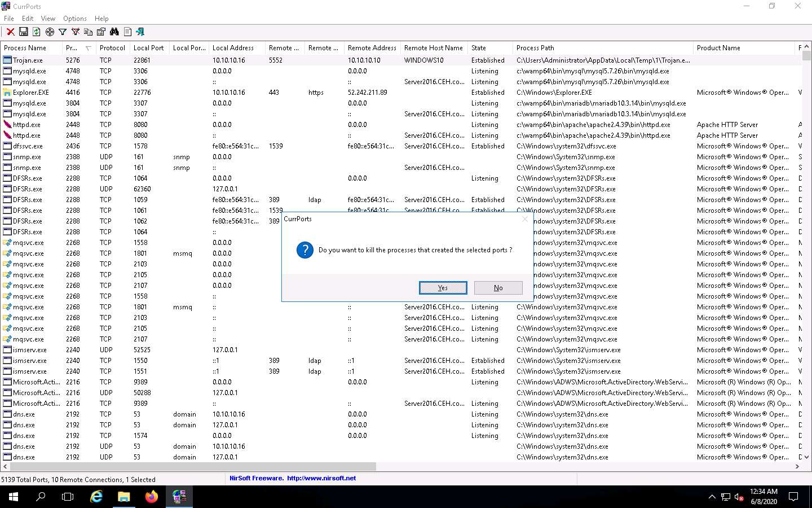Open the File menu
The image size is (812, 508).
[9, 19]
